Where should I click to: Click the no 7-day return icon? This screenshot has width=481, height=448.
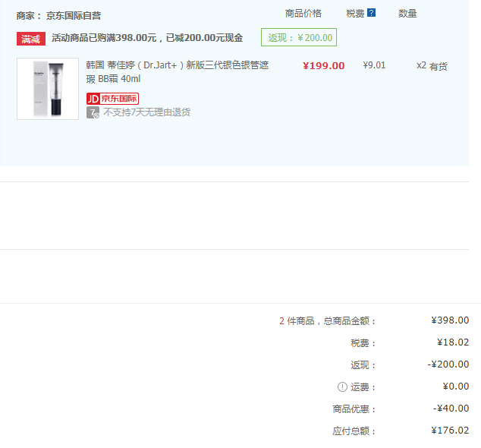click(93, 112)
